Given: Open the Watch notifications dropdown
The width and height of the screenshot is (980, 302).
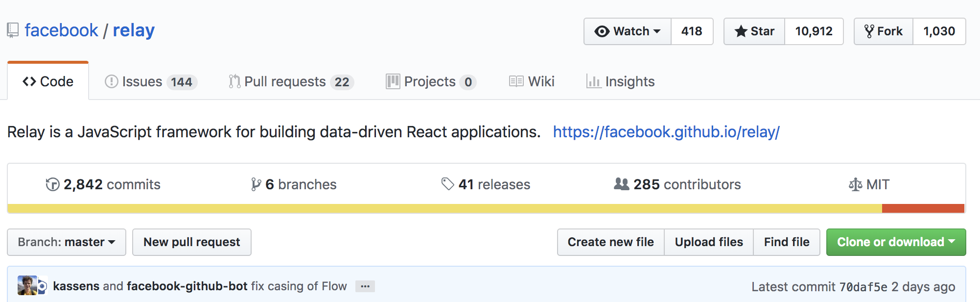Looking at the screenshot, I should [628, 31].
